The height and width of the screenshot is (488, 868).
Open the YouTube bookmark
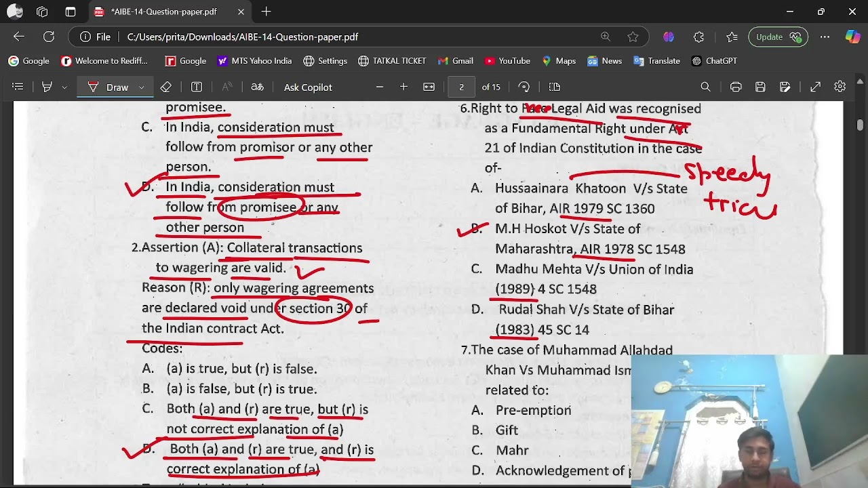(x=507, y=61)
